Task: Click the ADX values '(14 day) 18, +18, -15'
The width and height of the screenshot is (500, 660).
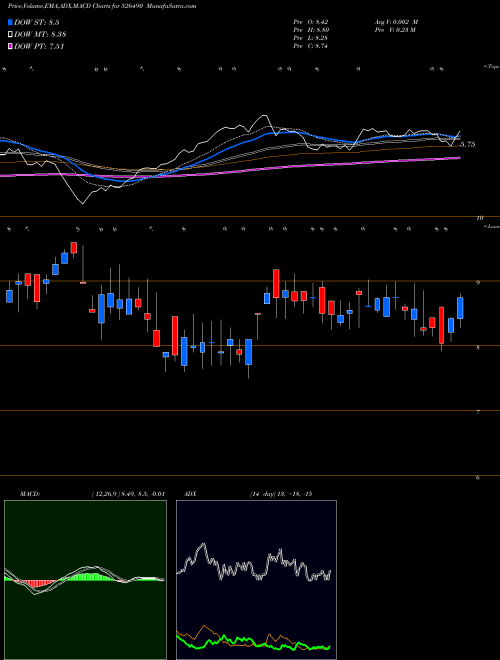Action: [281, 494]
